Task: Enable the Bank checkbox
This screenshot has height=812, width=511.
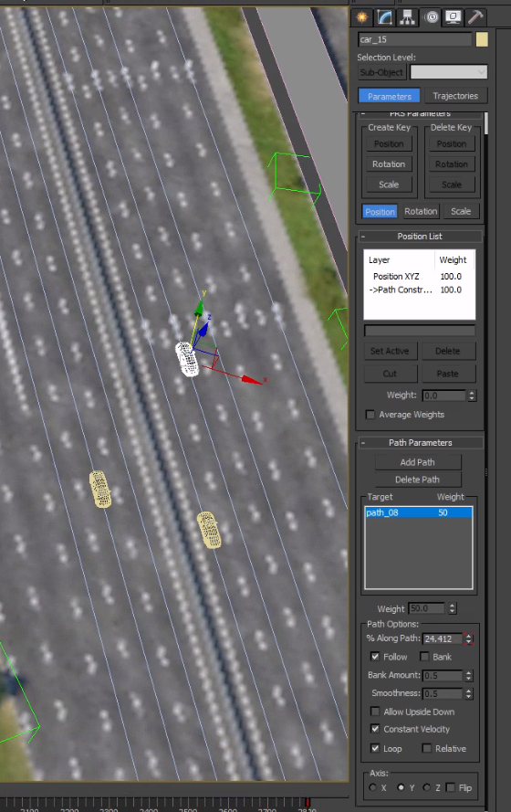Action: 424,657
